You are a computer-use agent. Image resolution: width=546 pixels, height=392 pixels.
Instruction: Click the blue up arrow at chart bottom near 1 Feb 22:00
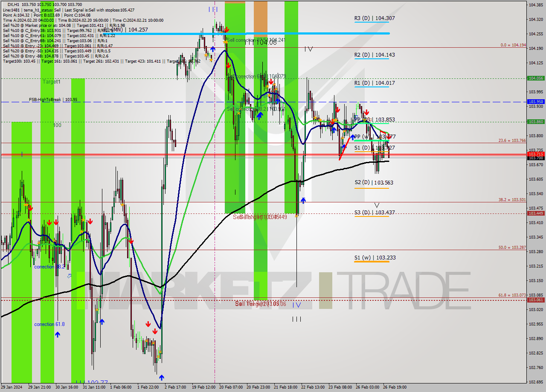coord(162,378)
